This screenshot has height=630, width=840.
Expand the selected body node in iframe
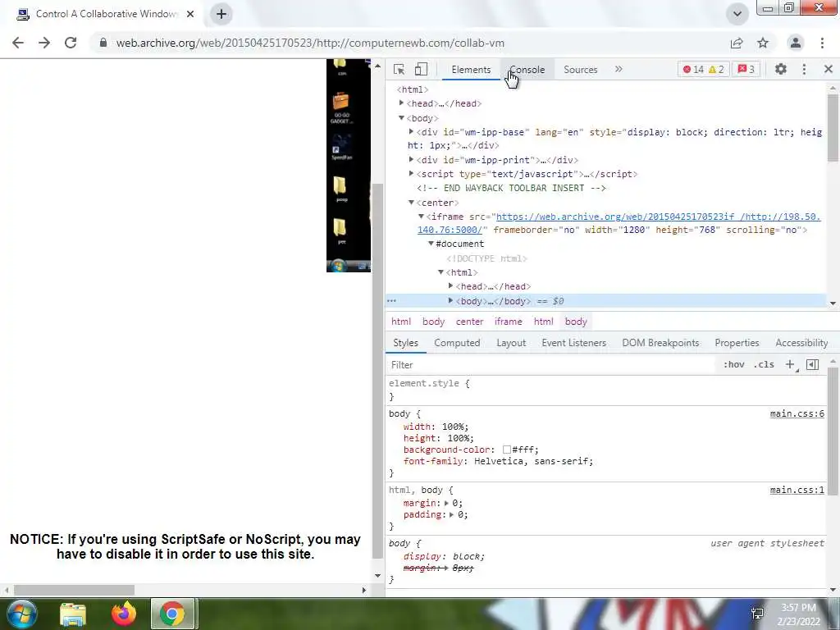tap(450, 300)
